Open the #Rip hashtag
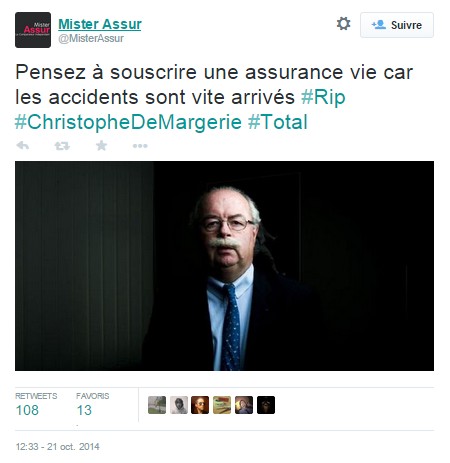 tap(323, 97)
